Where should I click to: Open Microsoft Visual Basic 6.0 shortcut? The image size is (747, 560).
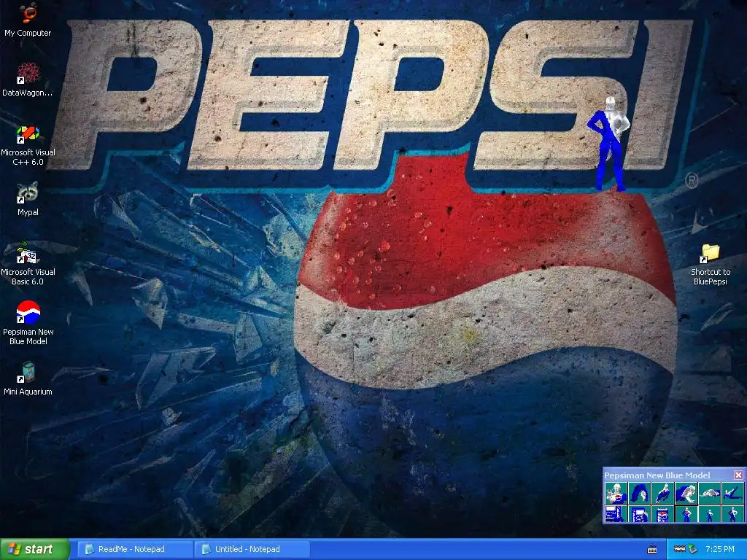coord(28,264)
